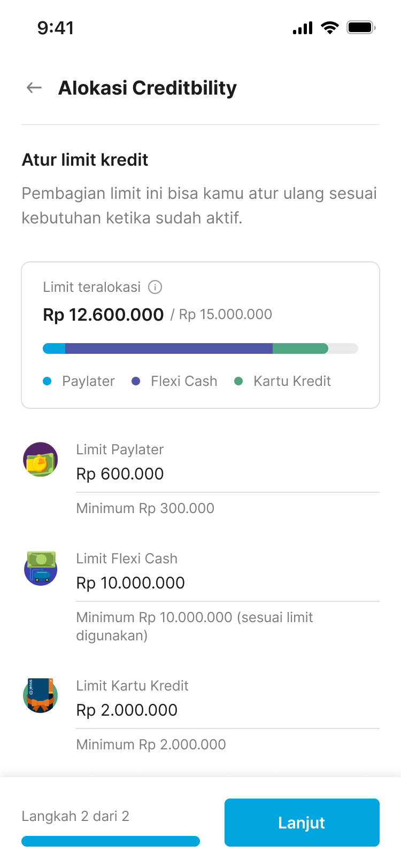Tap the battery status icon
The height and width of the screenshot is (868, 401).
point(361,28)
